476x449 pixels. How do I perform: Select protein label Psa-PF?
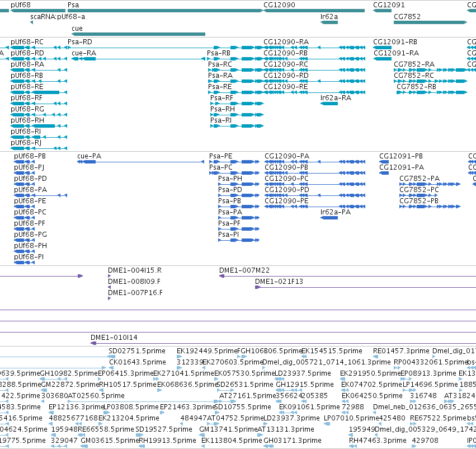click(229, 223)
